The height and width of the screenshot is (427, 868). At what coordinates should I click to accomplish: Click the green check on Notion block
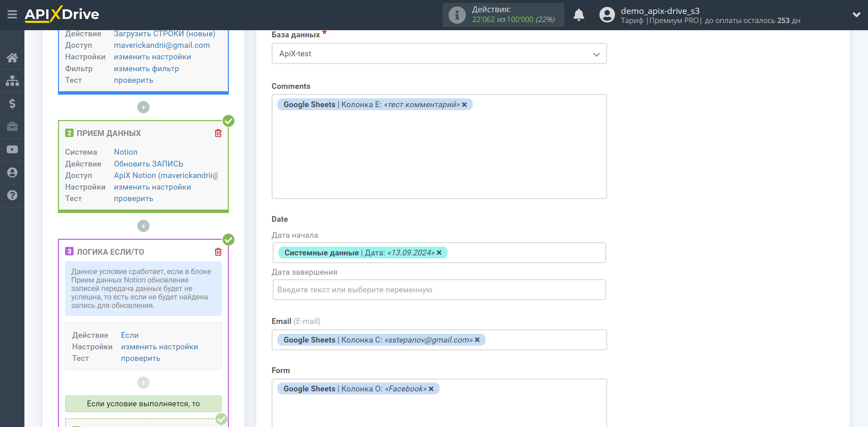click(229, 121)
